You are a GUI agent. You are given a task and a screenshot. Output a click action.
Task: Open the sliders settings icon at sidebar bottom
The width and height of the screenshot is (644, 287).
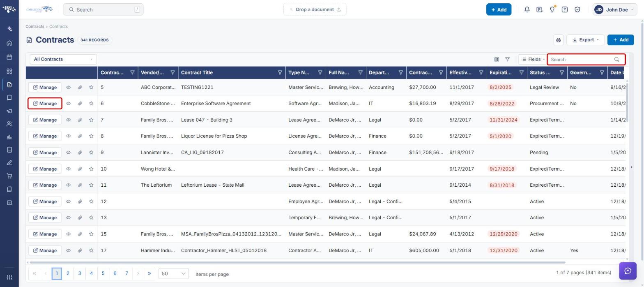click(x=9, y=277)
